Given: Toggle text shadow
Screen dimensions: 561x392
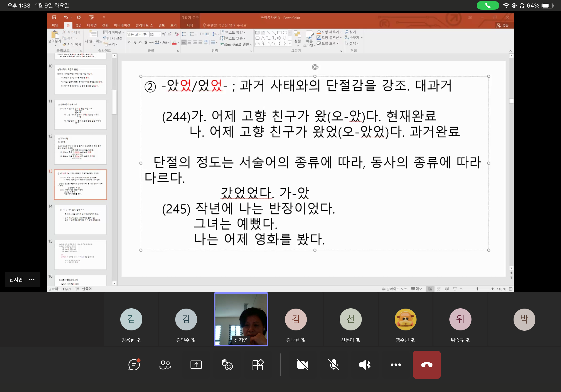Looking at the screenshot, I should click(x=146, y=42).
